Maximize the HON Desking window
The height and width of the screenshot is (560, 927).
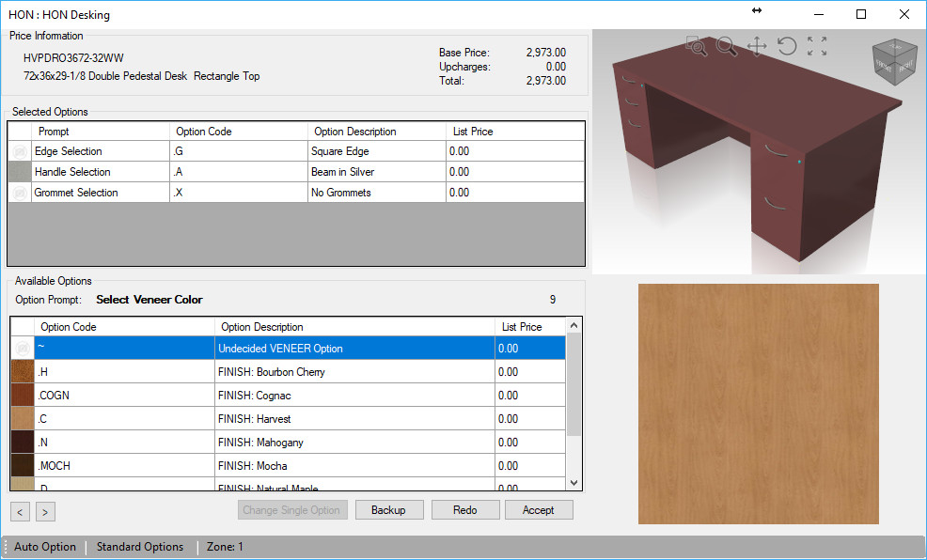coord(861,14)
